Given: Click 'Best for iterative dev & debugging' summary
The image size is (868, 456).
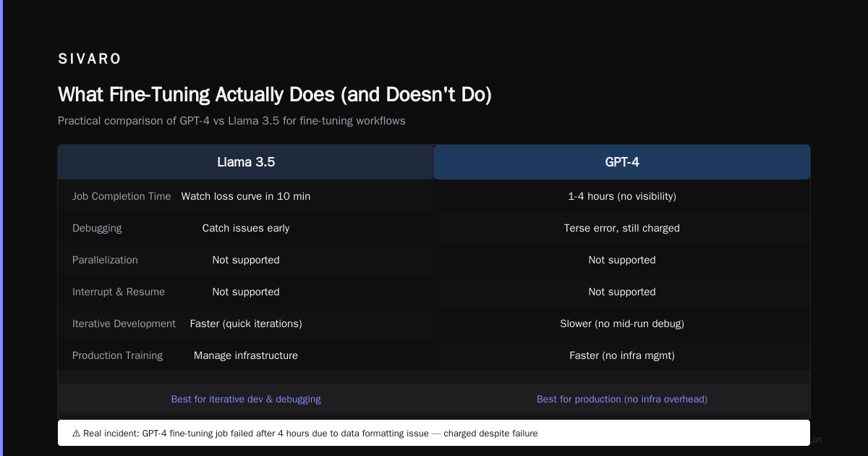Looking at the screenshot, I should click(246, 399).
